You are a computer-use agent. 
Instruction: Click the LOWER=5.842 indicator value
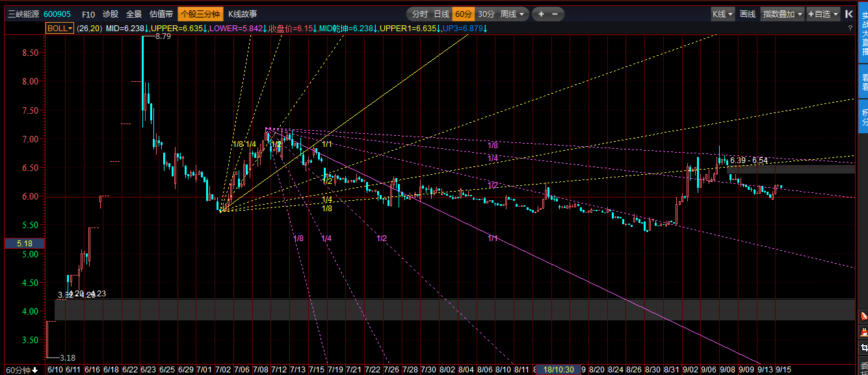(235, 29)
